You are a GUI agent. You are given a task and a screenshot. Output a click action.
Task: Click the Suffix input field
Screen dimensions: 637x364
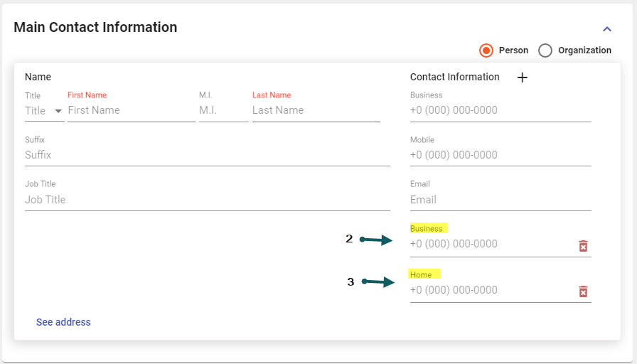(x=207, y=155)
